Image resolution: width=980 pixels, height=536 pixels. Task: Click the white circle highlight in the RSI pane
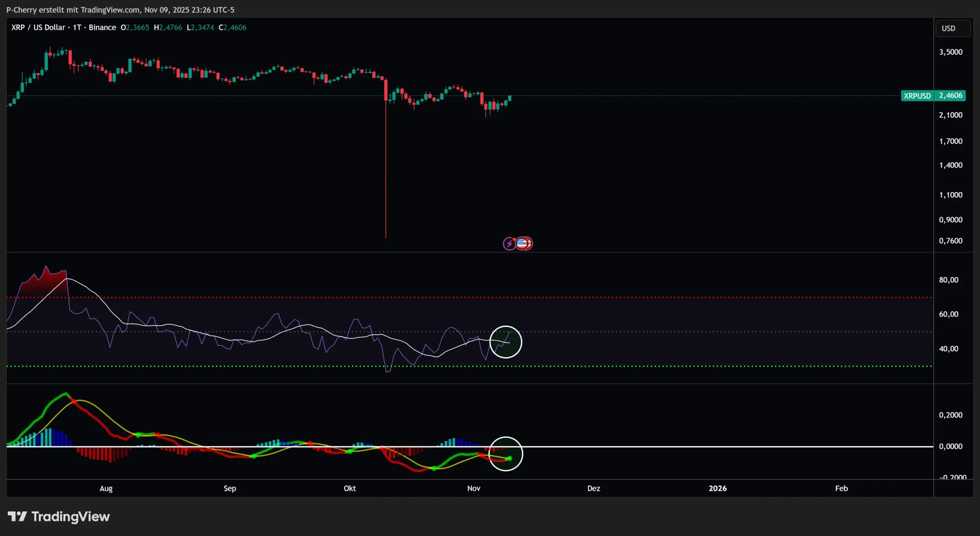506,342
